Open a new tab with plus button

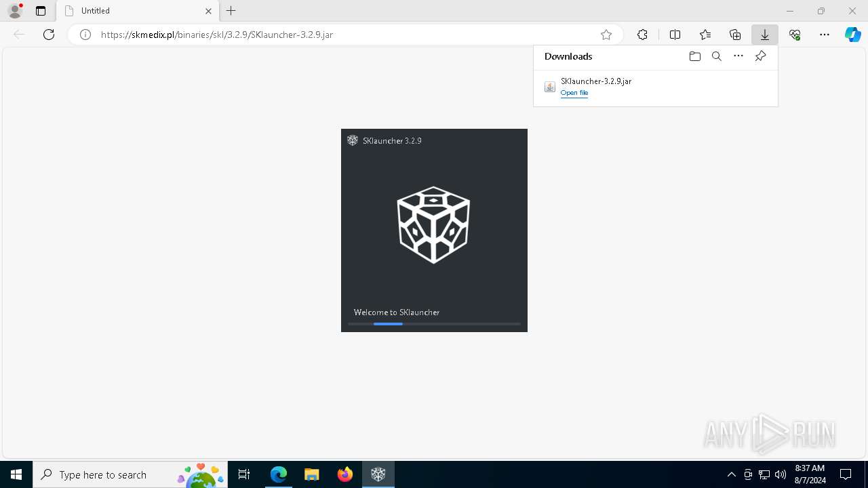(231, 11)
